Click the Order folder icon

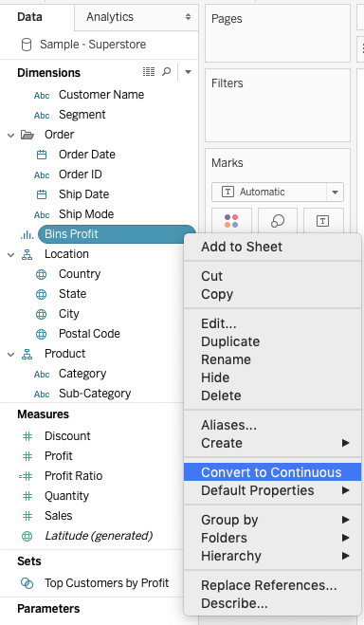[27, 135]
